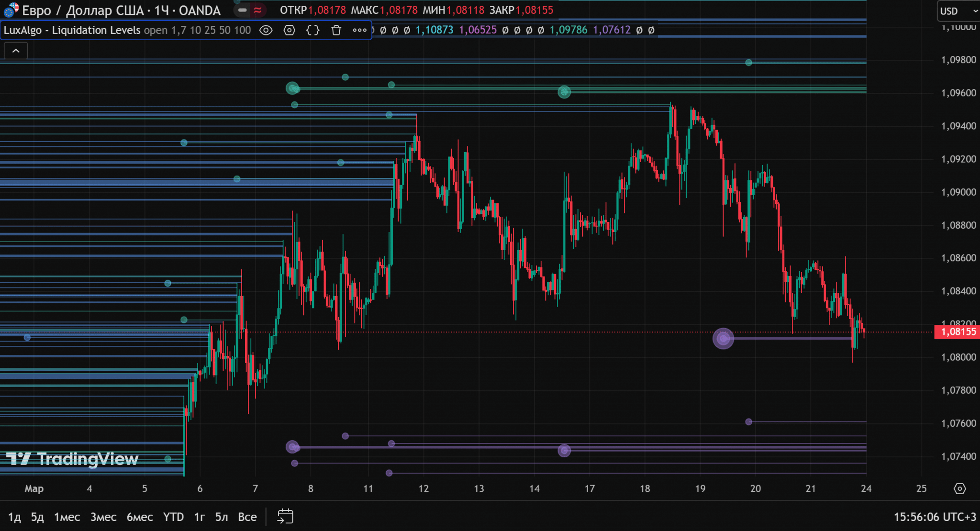
Task: Click the red approximate data indicator
Action: [258, 10]
